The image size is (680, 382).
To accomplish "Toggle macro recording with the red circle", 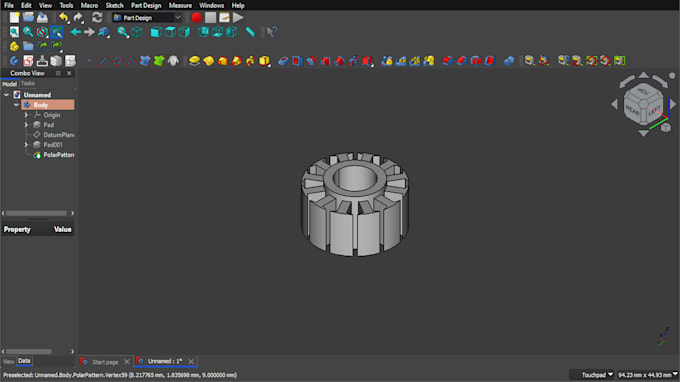I will 196,18.
